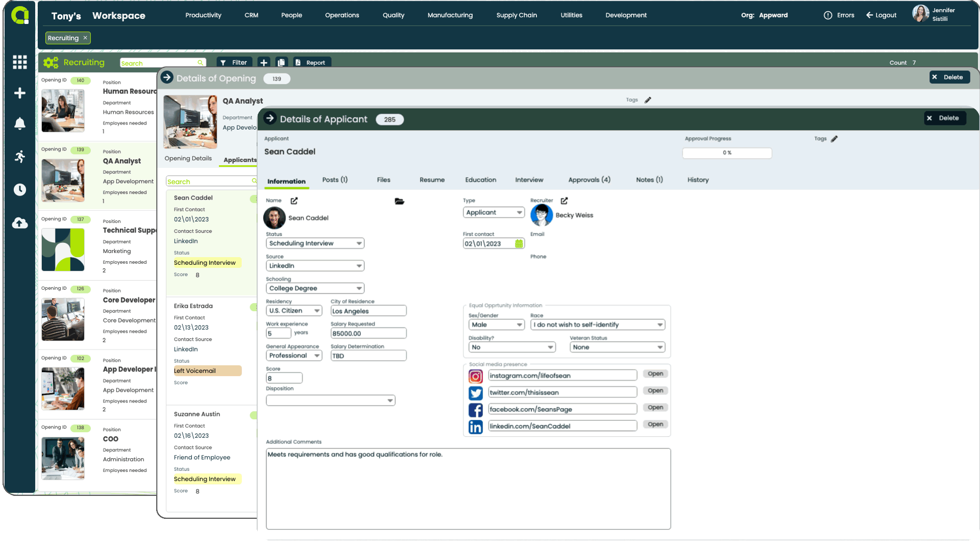
Task: Open the CRM menu
Action: (x=252, y=15)
